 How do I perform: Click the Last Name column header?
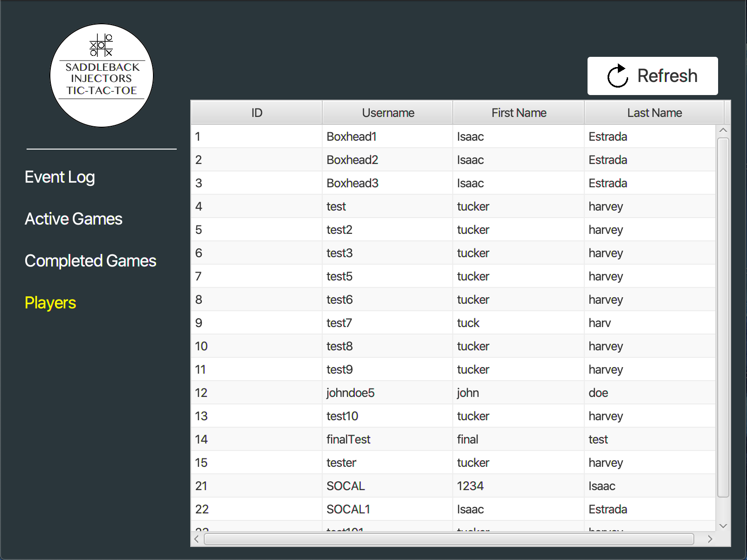(x=654, y=112)
